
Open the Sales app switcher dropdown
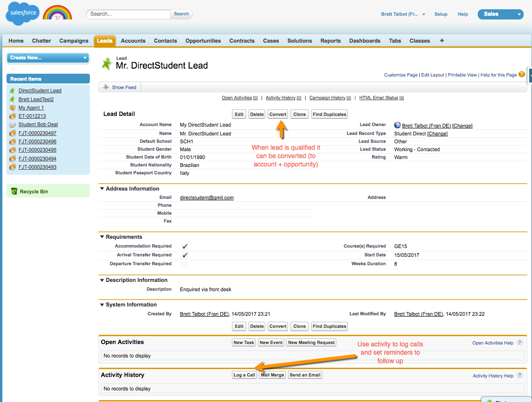tap(500, 14)
